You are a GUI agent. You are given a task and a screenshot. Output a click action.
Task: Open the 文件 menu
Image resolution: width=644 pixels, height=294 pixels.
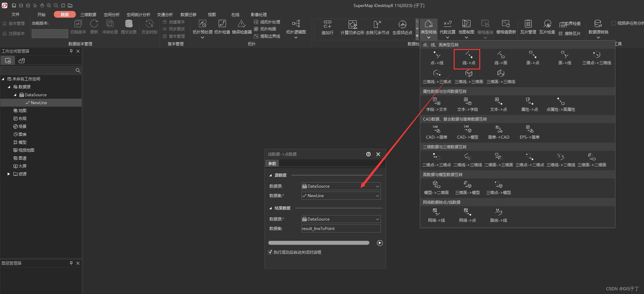(x=16, y=14)
